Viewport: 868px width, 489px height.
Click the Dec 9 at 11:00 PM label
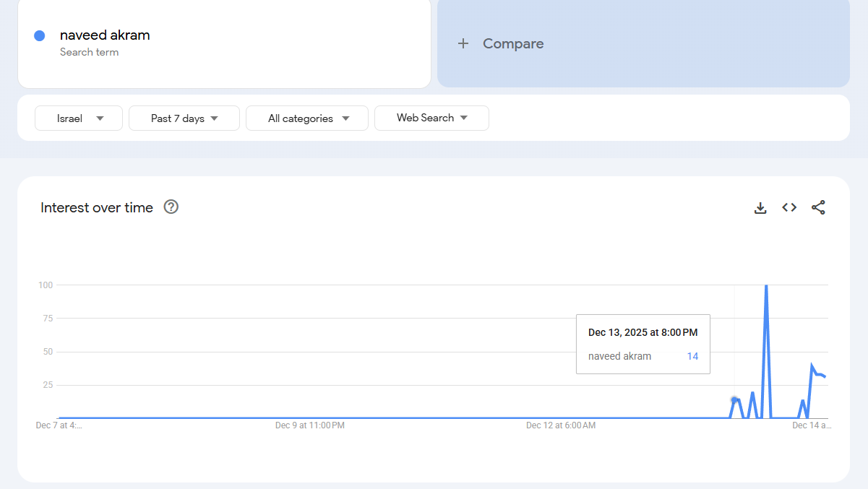point(310,425)
